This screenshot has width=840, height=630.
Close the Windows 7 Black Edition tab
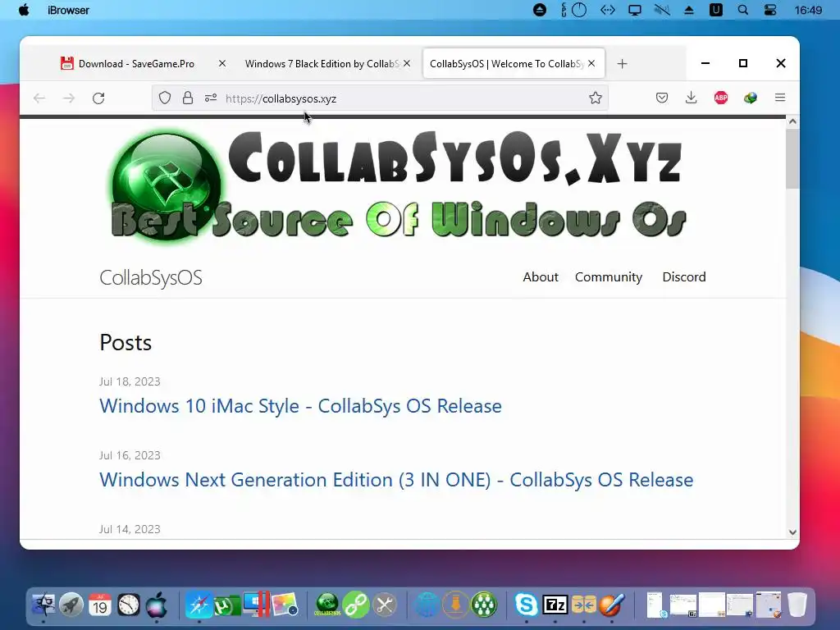click(407, 63)
